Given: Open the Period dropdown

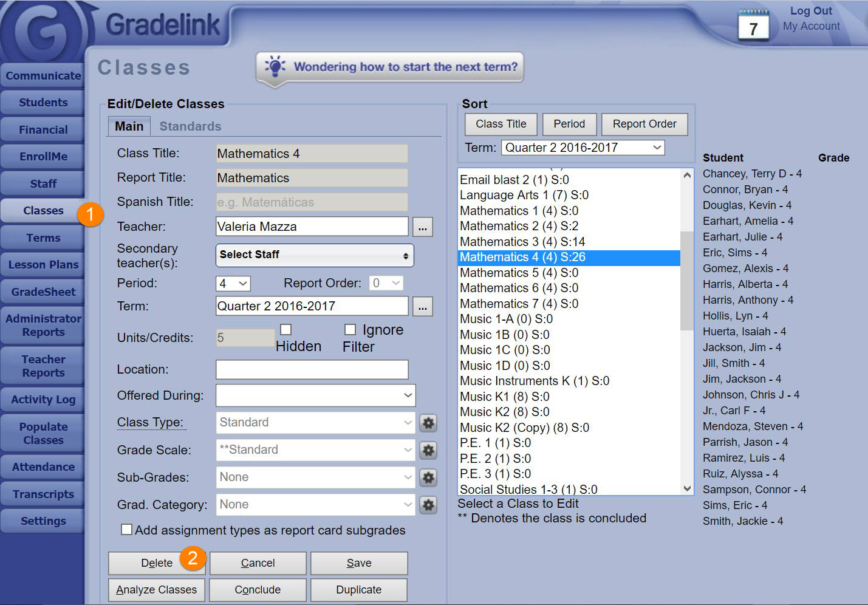Looking at the screenshot, I should pos(233,284).
